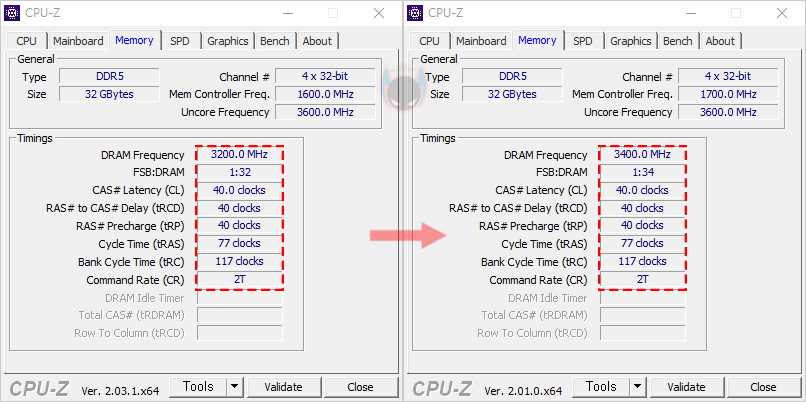Click tRAS 77 clocks value in left window

point(240,243)
